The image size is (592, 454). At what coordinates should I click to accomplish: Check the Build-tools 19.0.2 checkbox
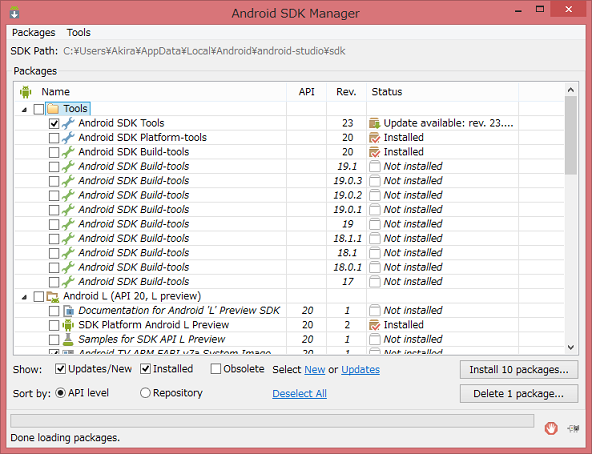click(54, 196)
